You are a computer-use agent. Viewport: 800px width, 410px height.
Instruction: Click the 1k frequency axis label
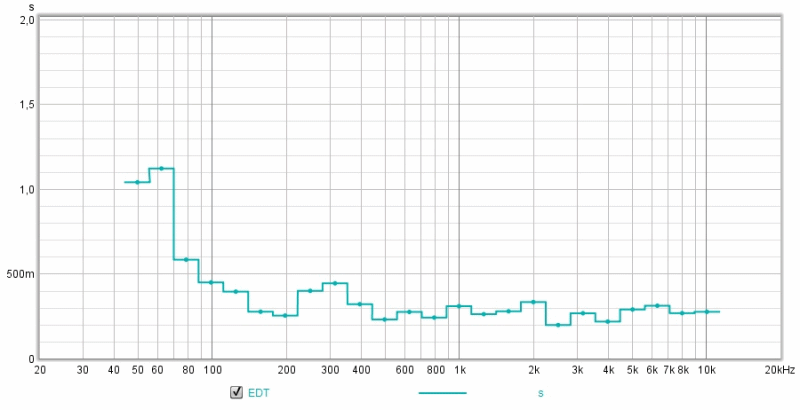pyautogui.click(x=459, y=370)
